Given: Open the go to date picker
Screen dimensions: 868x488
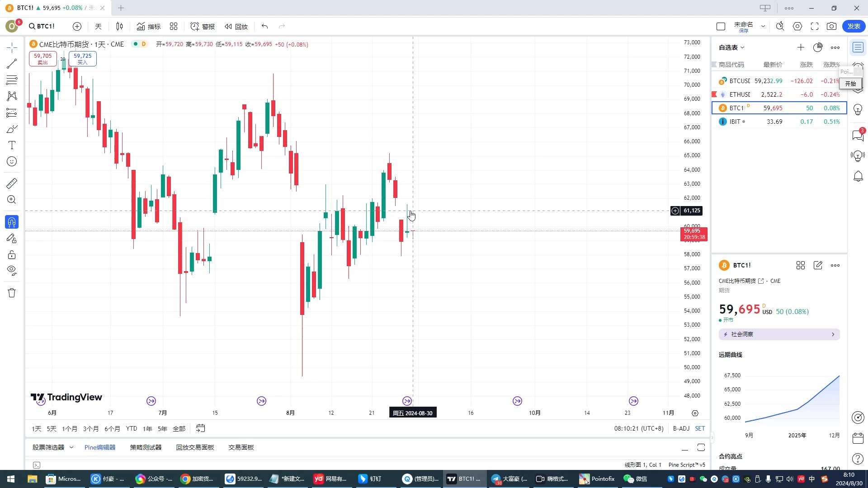Looking at the screenshot, I should click(201, 428).
